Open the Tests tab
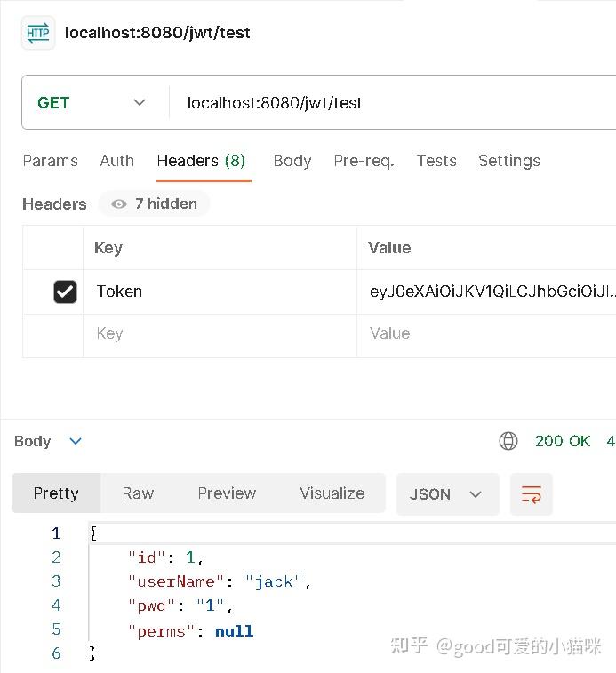Viewport: 616px width, 673px height. point(436,161)
